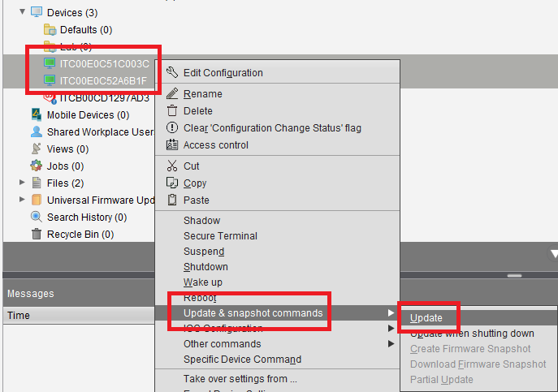Click the Paste clipboard icon
Image resolution: width=558 pixels, height=392 pixels.
171,200
